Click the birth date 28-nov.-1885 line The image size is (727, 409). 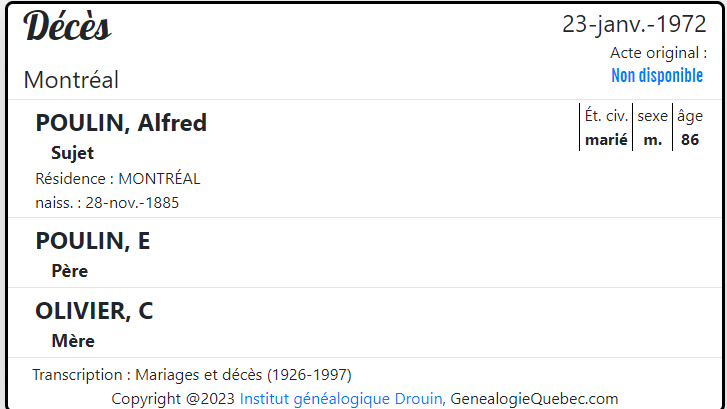click(107, 203)
